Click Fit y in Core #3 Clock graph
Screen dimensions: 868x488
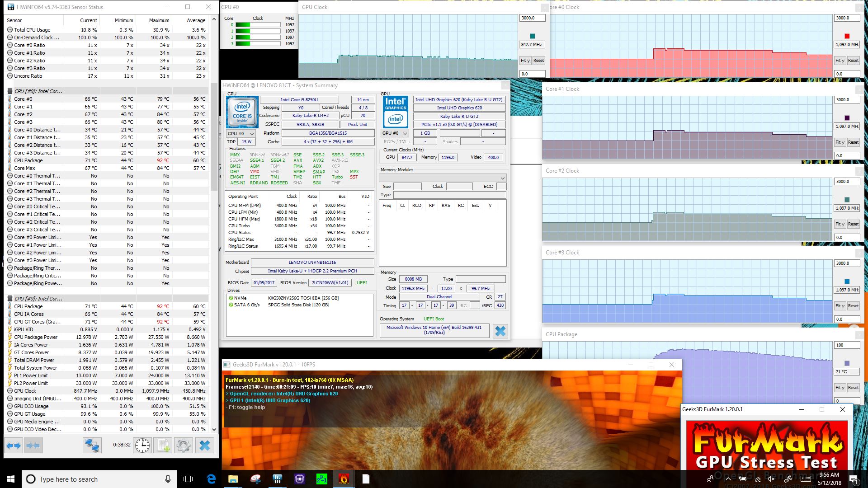tap(840, 306)
